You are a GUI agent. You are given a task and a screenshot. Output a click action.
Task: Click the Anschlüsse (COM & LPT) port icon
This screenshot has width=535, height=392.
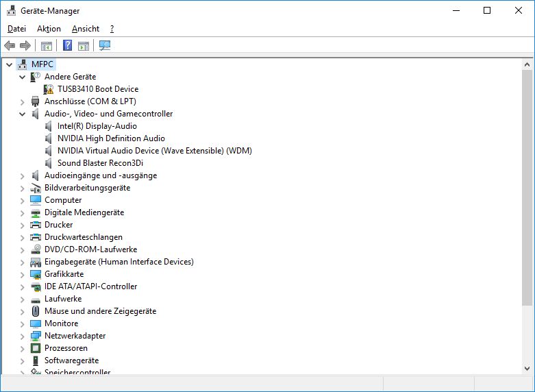point(35,101)
